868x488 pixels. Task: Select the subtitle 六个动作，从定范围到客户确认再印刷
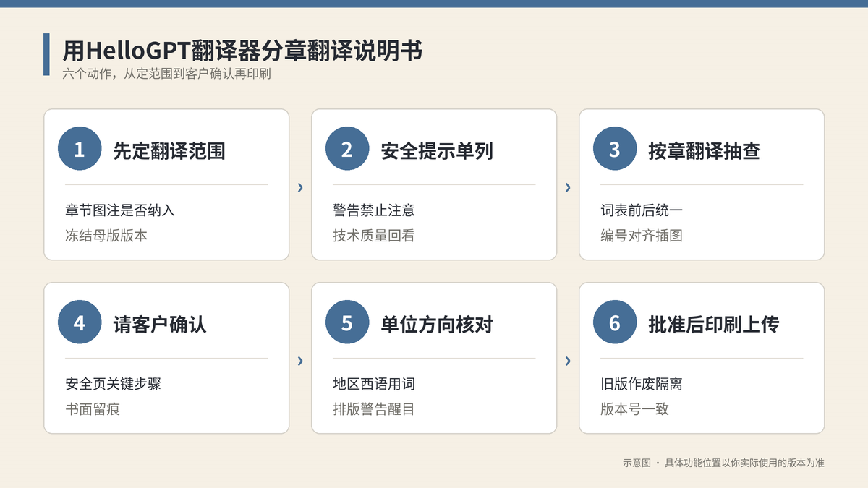click(x=166, y=74)
